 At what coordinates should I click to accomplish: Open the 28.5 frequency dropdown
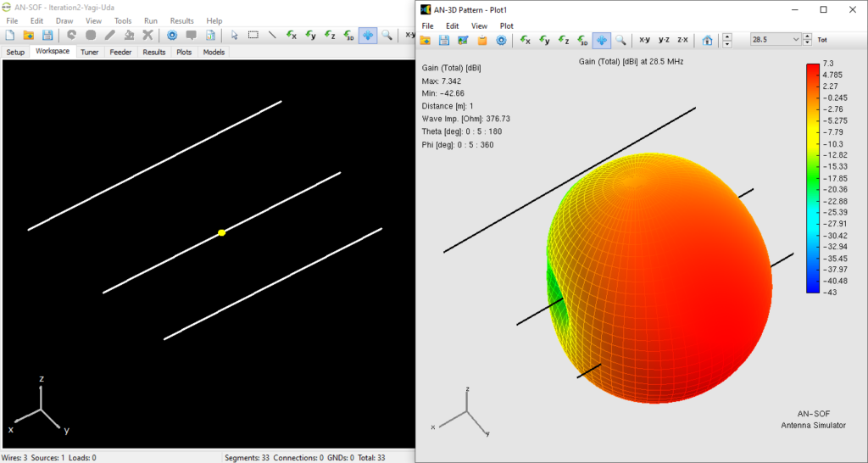775,40
